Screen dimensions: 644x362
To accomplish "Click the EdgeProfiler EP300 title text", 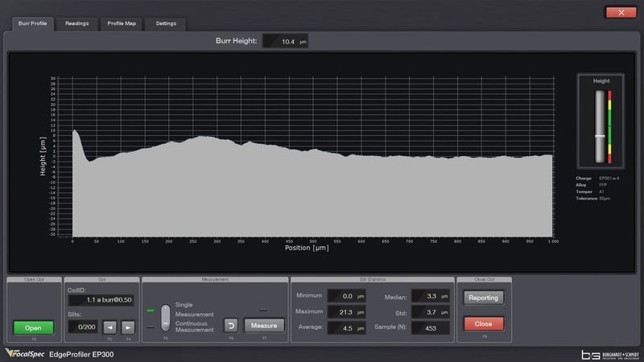I will tap(81, 354).
